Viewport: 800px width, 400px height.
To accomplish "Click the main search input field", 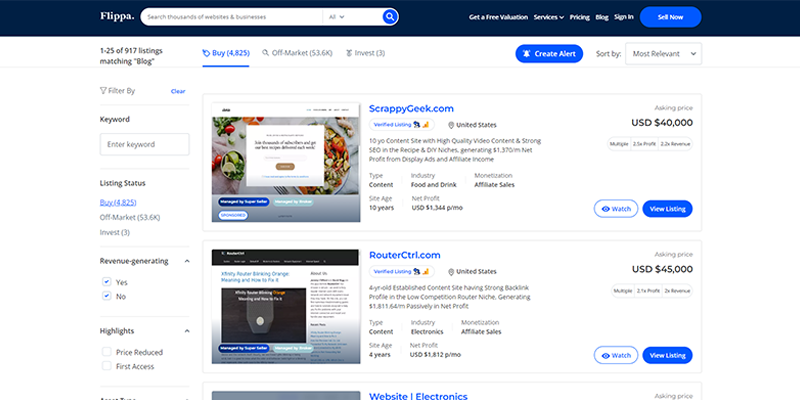I will (x=232, y=17).
